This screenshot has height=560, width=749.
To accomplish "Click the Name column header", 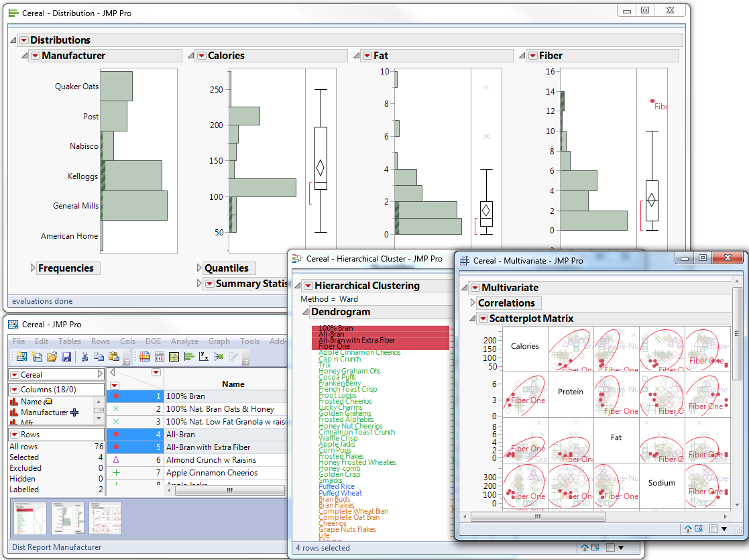I will [x=233, y=384].
